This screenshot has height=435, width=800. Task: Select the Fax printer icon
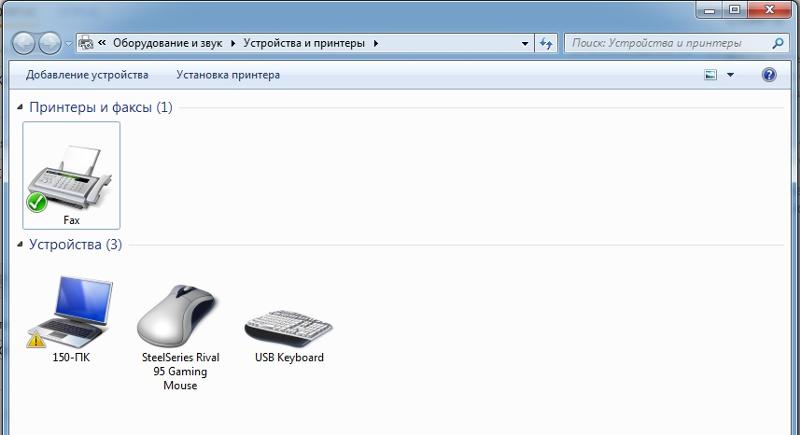click(71, 176)
